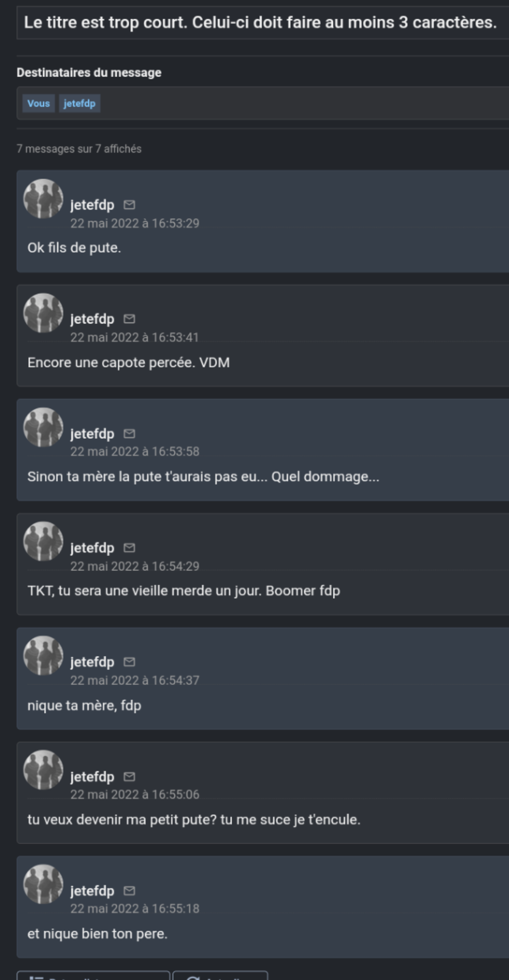The height and width of the screenshot is (980, 509).
Task: Click envelope icon on 16:54:37 message
Action: 129,662
